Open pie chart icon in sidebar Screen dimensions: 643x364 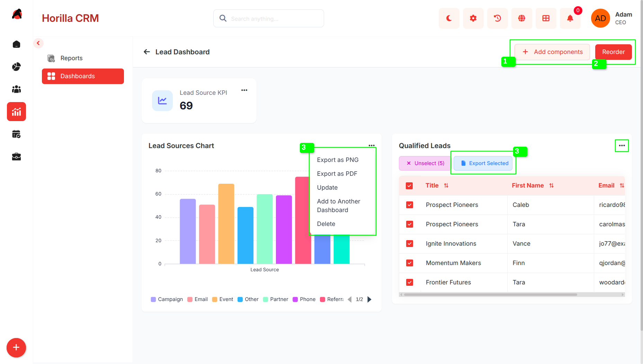(16, 67)
